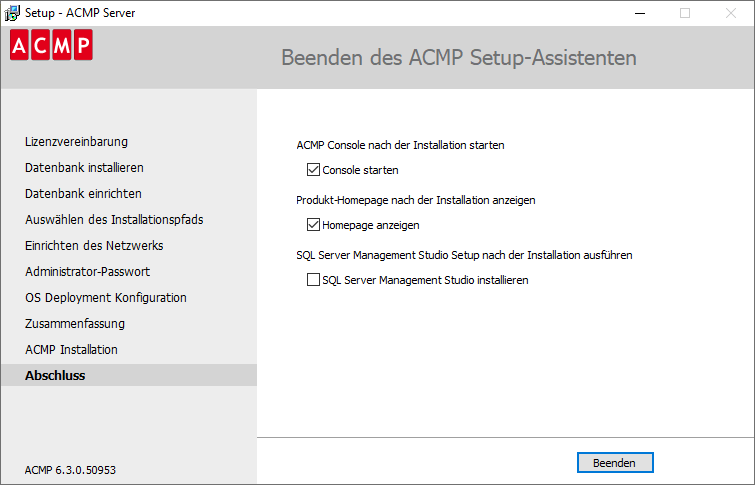The height and width of the screenshot is (485, 755).
Task: Select OS Deployment Konfiguration in the sidebar
Action: coord(106,298)
